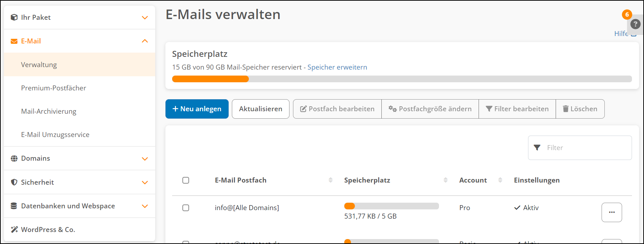Expand the Domains section chevron

pyautogui.click(x=145, y=159)
